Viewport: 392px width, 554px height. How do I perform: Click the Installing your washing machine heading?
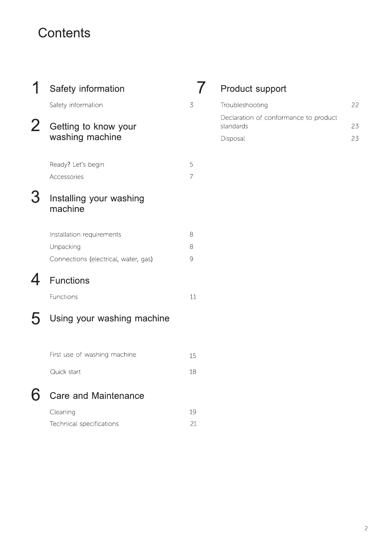[97, 204]
